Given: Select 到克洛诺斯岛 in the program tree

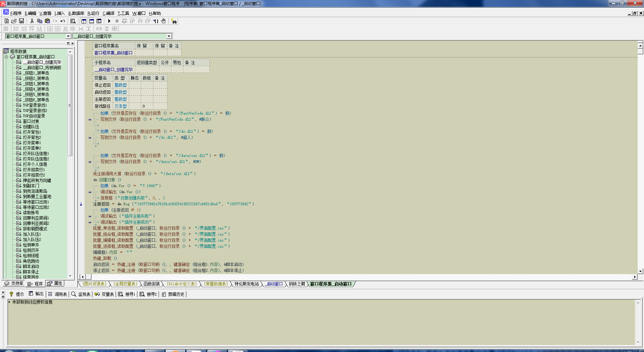Looking at the screenshot, I should pos(35,191).
